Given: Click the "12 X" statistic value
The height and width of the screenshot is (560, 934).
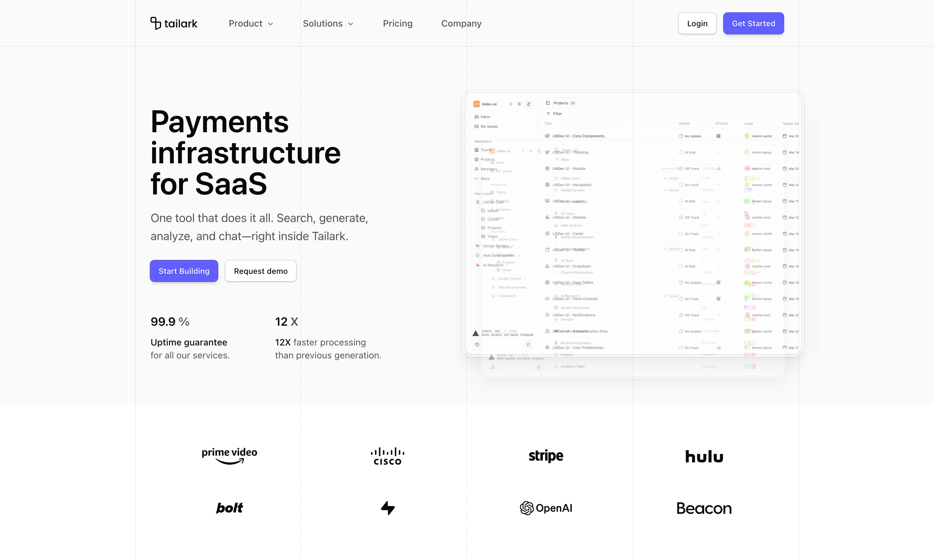Looking at the screenshot, I should [287, 321].
